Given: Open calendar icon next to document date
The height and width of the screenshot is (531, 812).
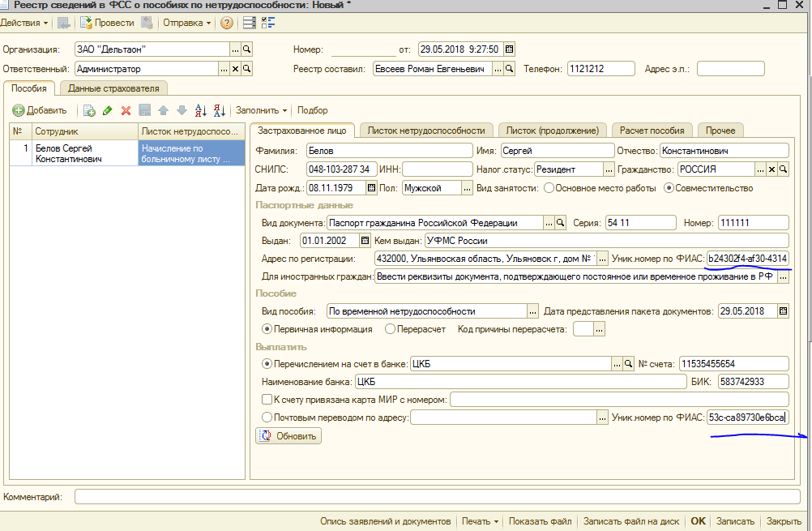Looking at the screenshot, I should [x=509, y=49].
